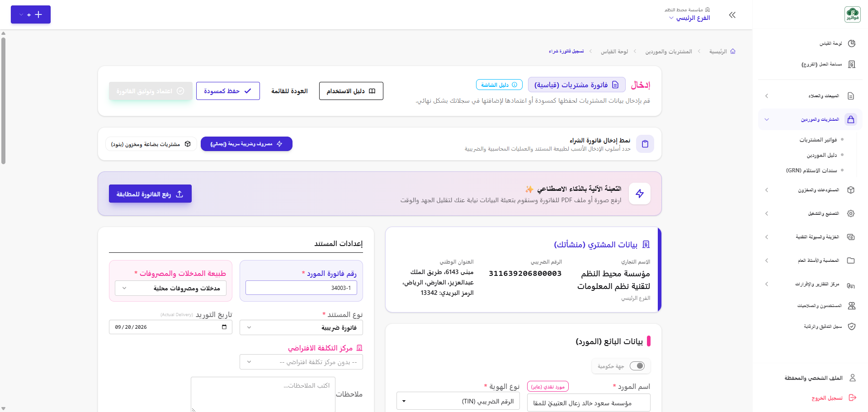Collapse sidebar with double chevron icon
Image resolution: width=868 pixels, height=412 pixels.
(x=732, y=15)
